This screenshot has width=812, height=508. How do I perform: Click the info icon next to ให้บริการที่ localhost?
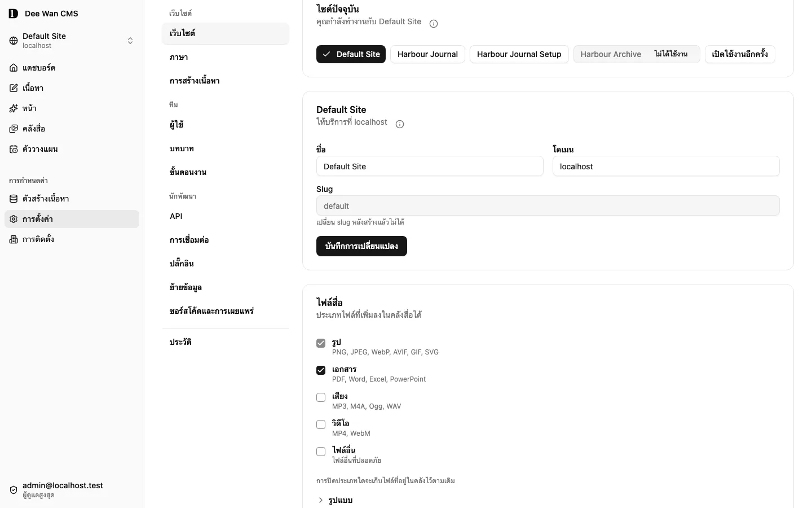tap(400, 124)
